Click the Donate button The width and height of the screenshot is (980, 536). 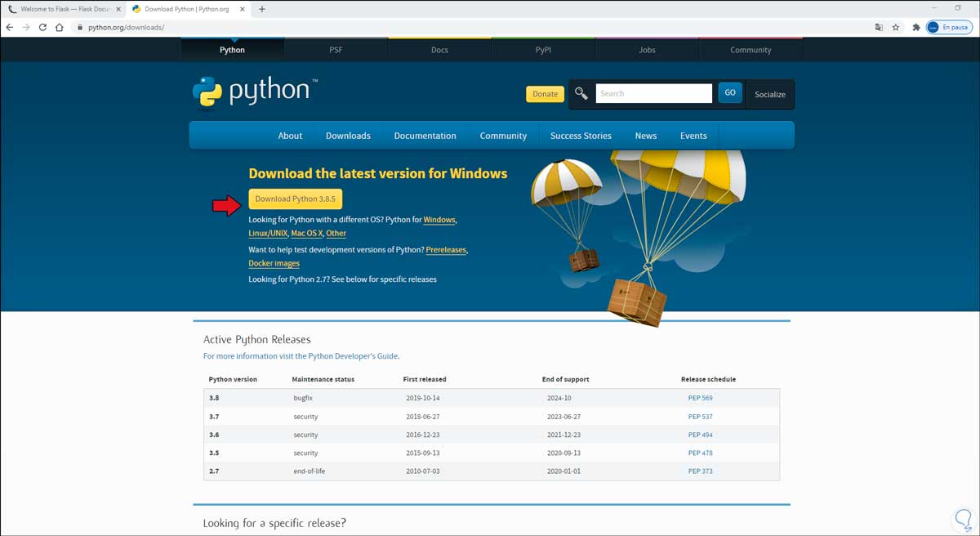point(545,94)
